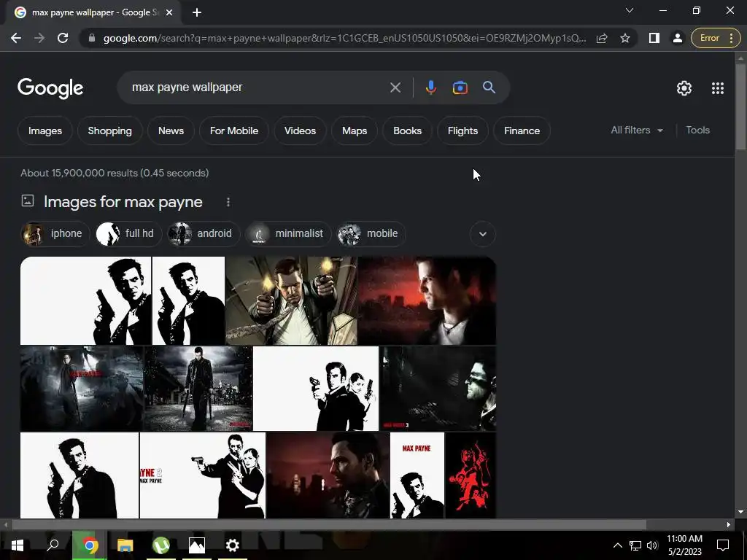The height and width of the screenshot is (560, 747).
Task: Open the browser side panel icon
Action: (x=654, y=38)
